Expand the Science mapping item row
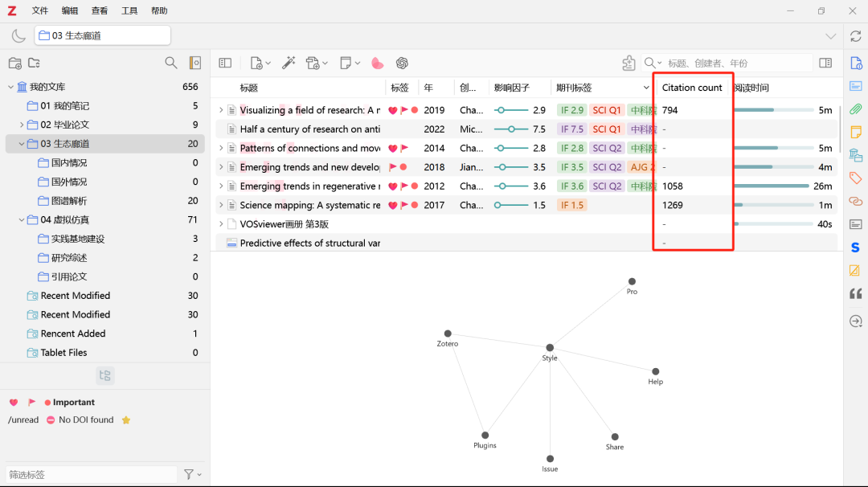The width and height of the screenshot is (868, 487). pos(221,206)
